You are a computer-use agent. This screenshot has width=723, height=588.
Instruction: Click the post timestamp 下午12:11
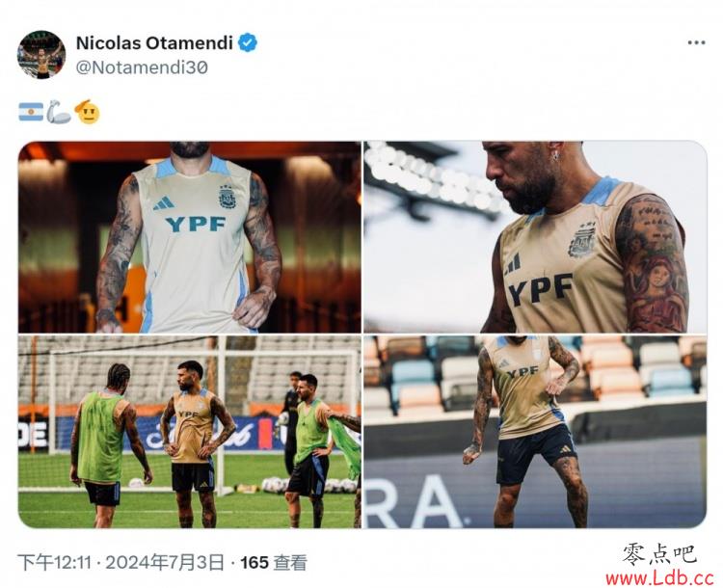54,563
